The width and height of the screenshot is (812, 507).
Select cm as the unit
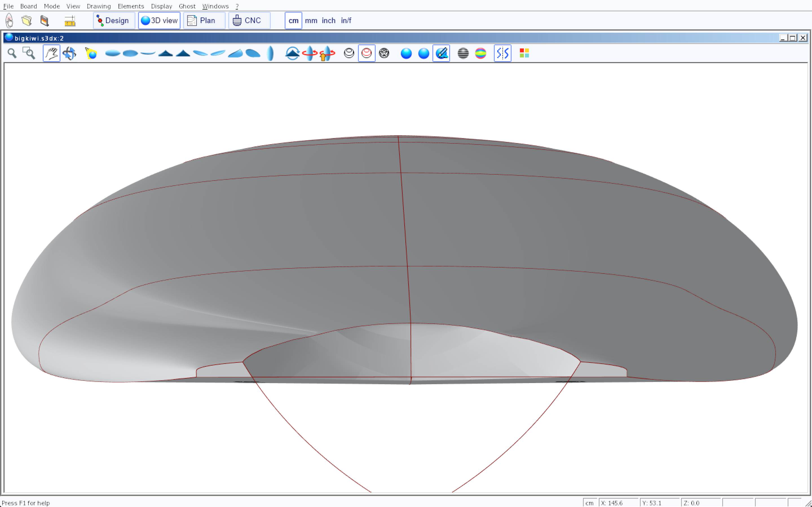[293, 21]
